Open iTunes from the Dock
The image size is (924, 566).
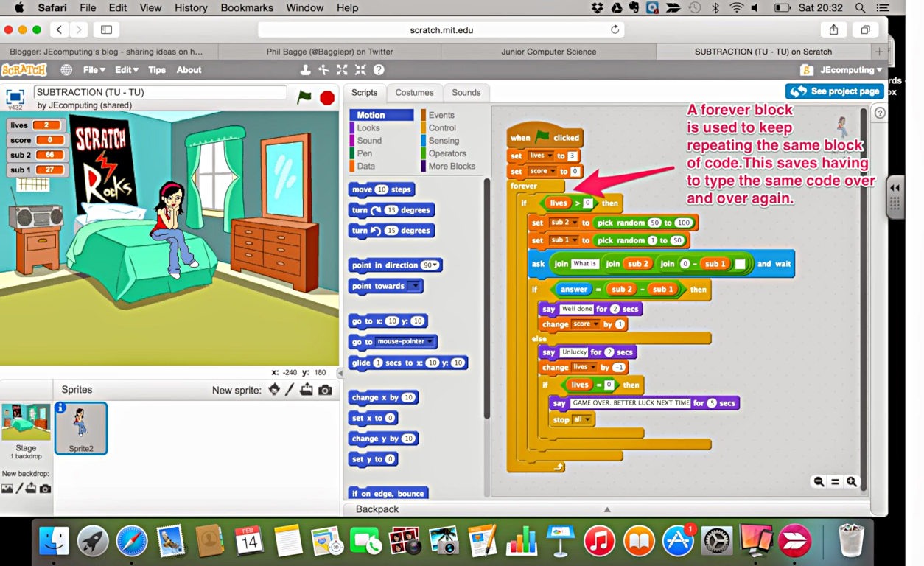pos(599,542)
